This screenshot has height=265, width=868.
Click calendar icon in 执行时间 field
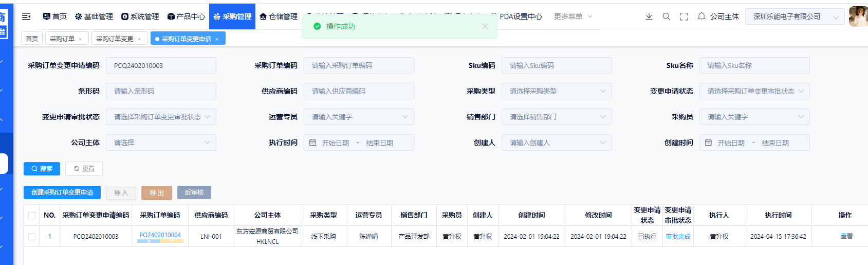(313, 143)
